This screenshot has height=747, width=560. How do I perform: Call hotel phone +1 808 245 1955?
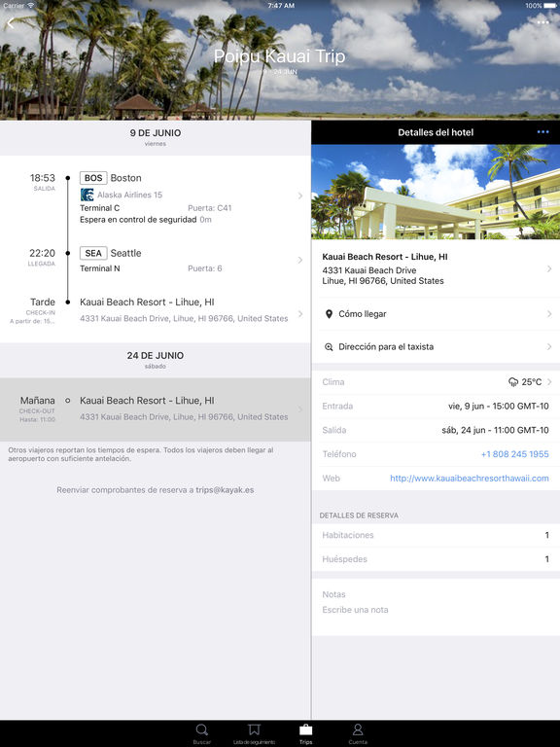point(514,454)
